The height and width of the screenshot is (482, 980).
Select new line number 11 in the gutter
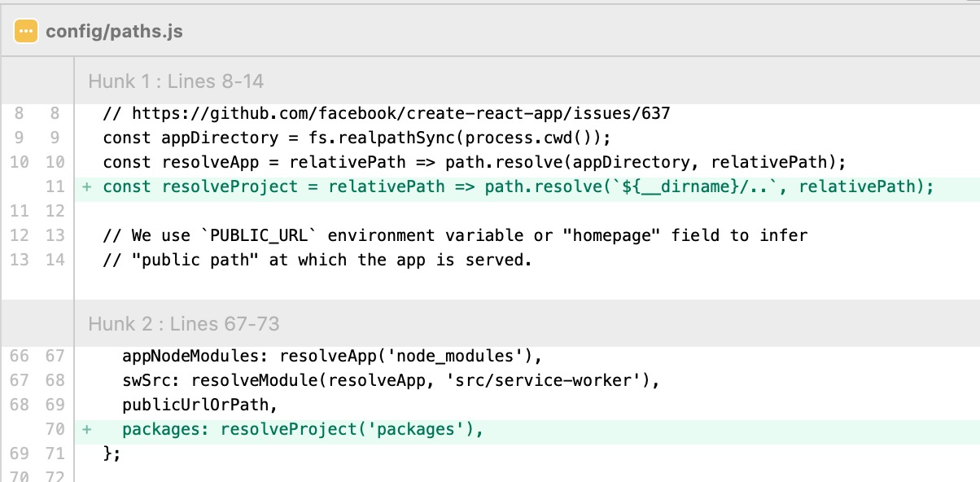(x=55, y=186)
